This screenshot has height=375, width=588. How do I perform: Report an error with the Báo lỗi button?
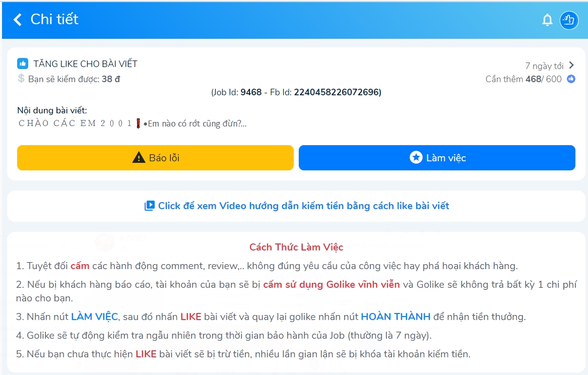point(155,158)
